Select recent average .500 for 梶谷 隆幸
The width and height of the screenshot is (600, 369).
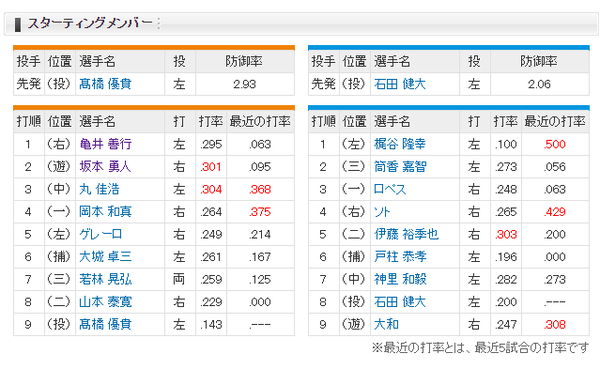coord(555,144)
